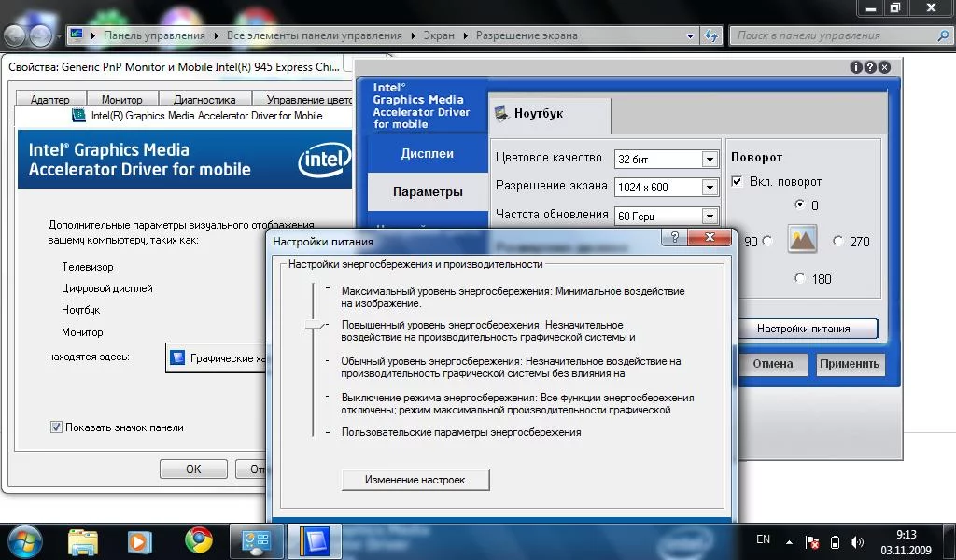The height and width of the screenshot is (560, 956).
Task: Click the help question mark in Настройки питания
Action: [x=674, y=240]
